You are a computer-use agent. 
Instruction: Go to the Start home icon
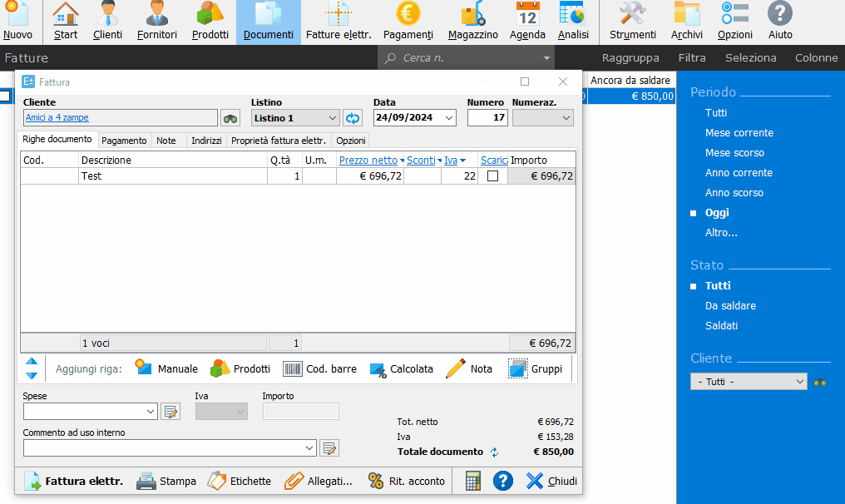[x=65, y=22]
